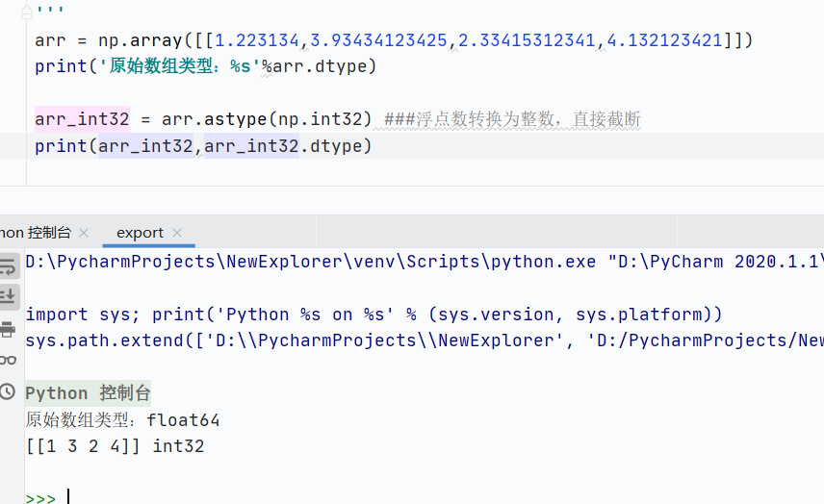Viewport: 824px width, 504px height.
Task: Click the print console output icon
Action: tap(8, 329)
